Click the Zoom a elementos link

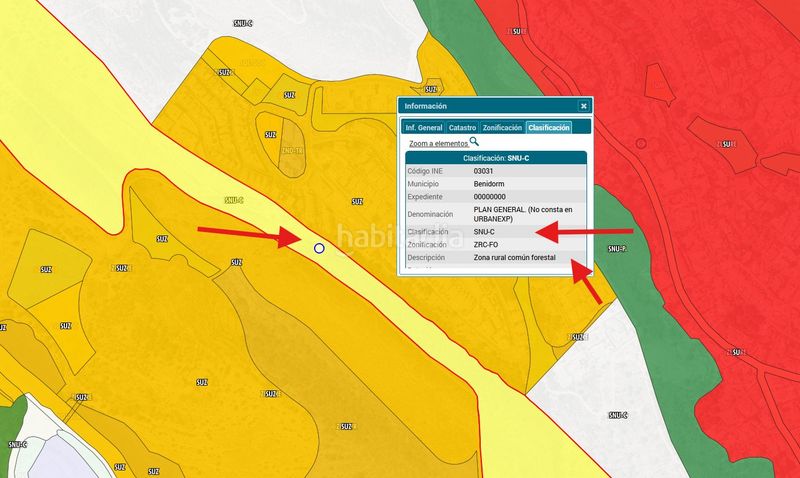(x=438, y=144)
